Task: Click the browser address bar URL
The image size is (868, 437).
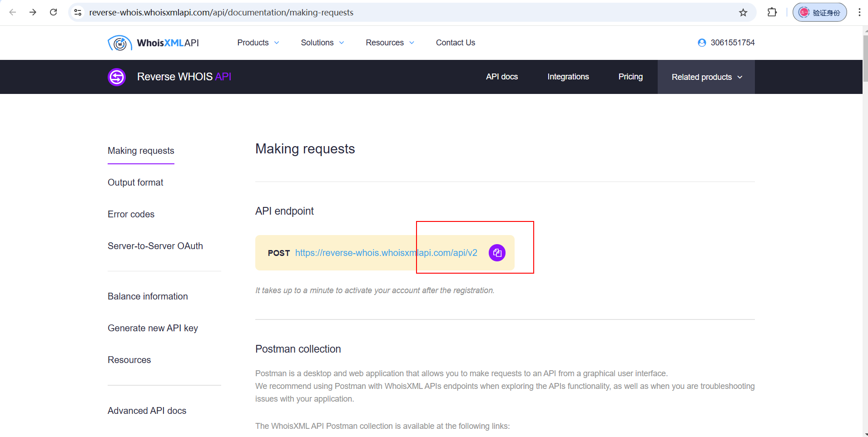Action: click(x=221, y=12)
